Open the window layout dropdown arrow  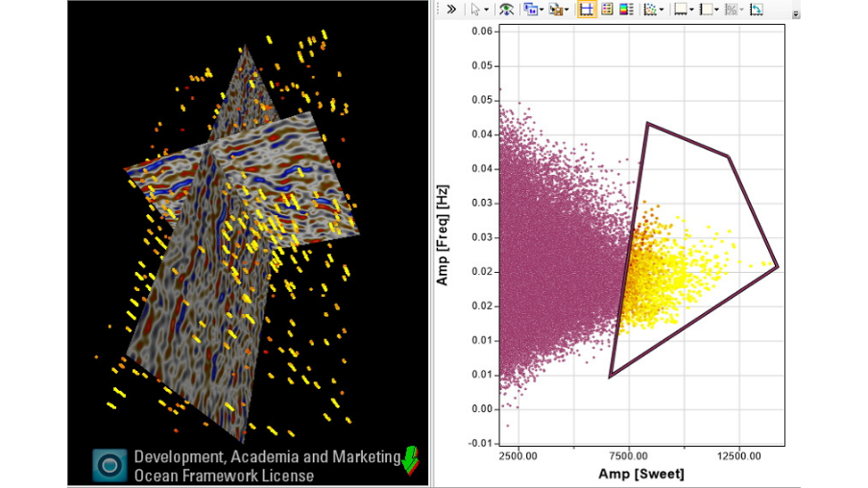(542, 11)
